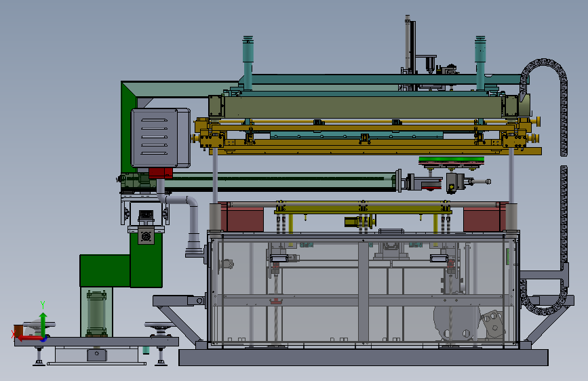Pick the left teal vertical cylinder on top
Screen dimensions: 588x381
point(248,63)
